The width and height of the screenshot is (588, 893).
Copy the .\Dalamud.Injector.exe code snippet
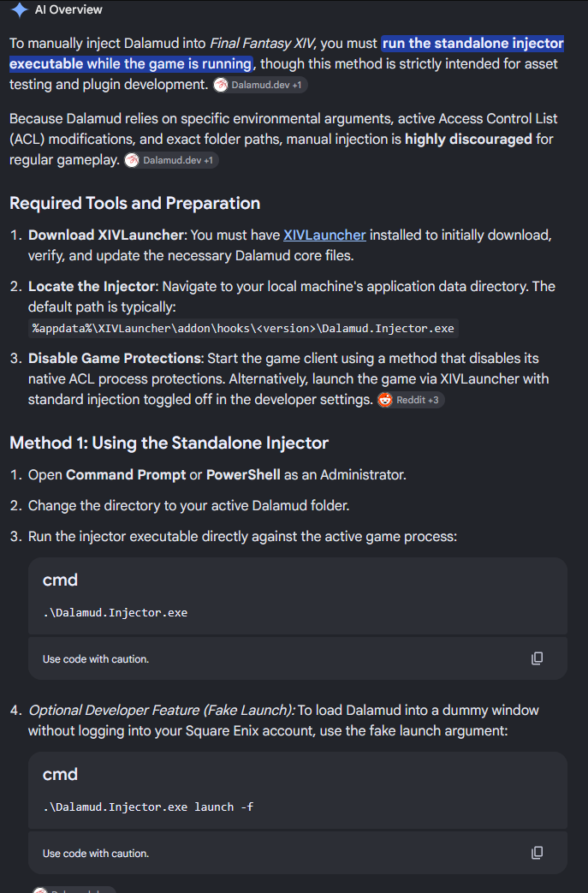[537, 658]
